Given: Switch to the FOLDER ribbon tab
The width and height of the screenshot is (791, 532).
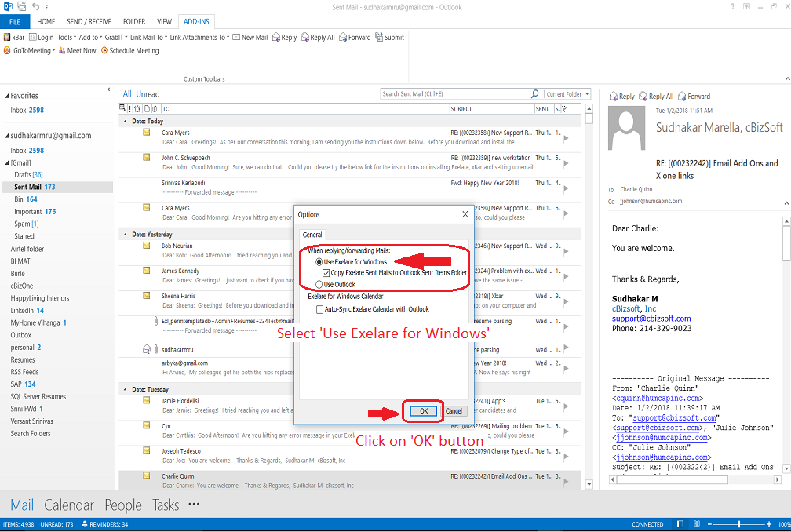Looking at the screenshot, I should click(x=134, y=22).
